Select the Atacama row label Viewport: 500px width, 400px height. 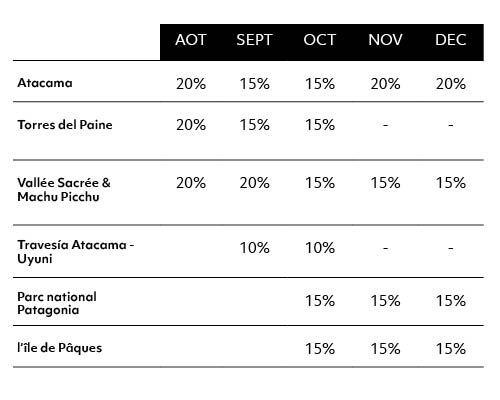point(45,83)
